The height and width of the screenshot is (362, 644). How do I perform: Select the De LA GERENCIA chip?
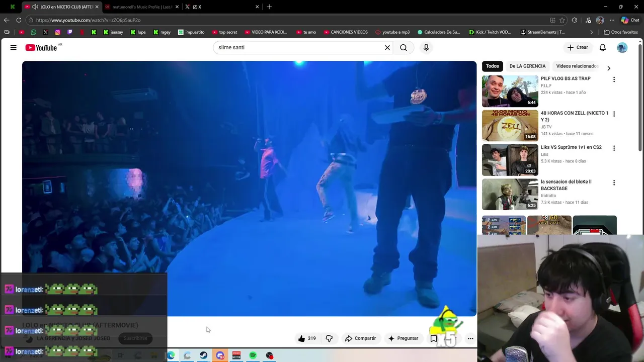(527, 66)
